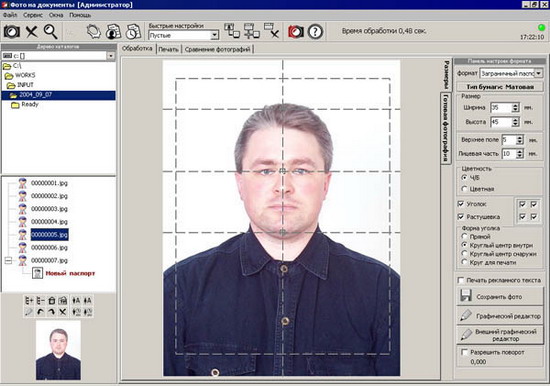The height and width of the screenshot is (386, 550).
Task: Click the collapse tree (list minus) icon
Action: click(40, 300)
